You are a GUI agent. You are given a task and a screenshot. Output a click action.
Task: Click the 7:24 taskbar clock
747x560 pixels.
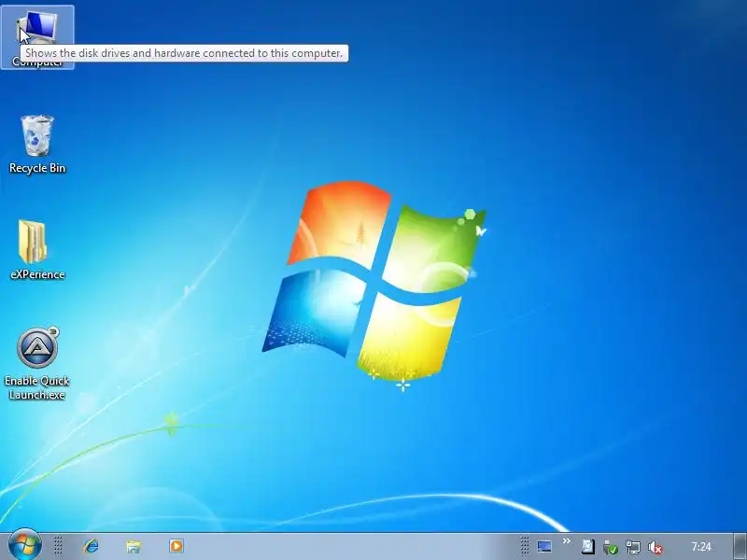(701, 547)
